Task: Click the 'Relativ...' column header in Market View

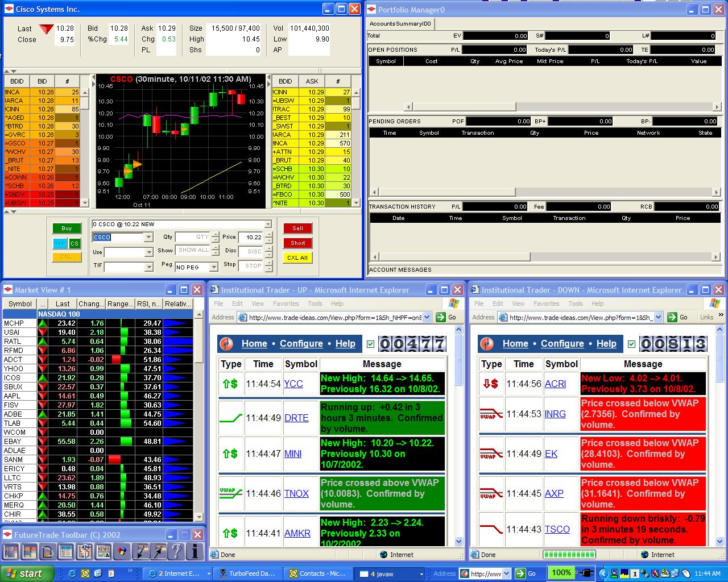Action: (x=178, y=304)
